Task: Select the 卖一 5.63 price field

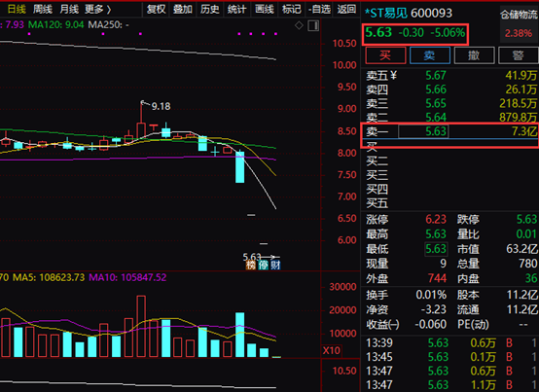Action: pyautogui.click(x=423, y=131)
